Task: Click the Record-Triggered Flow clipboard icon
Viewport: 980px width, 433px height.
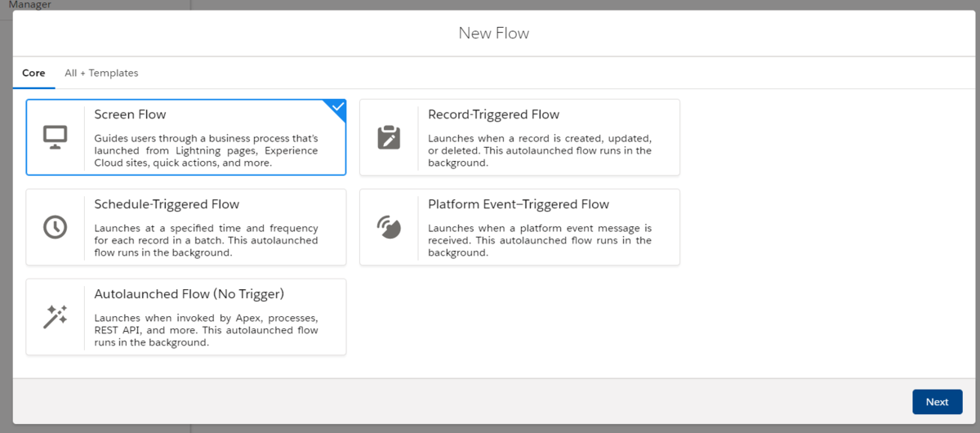Action: [389, 137]
